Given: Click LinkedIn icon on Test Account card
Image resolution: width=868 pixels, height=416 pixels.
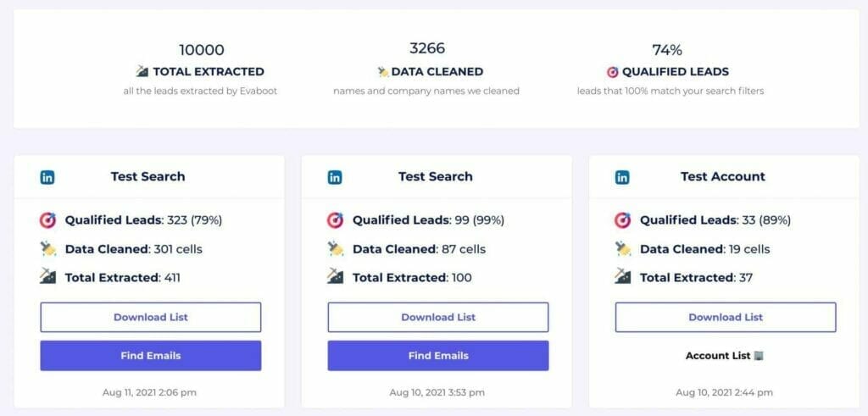Looking at the screenshot, I should coord(622,177).
